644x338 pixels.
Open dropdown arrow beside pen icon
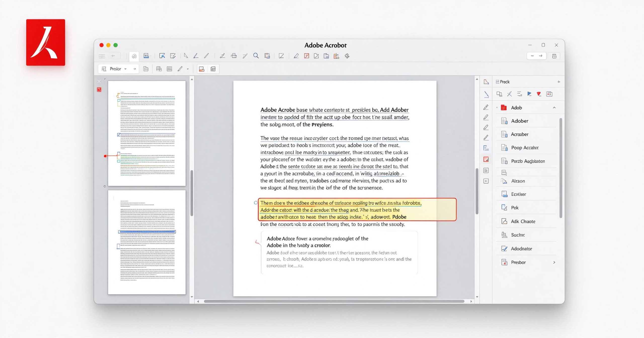pos(188,69)
